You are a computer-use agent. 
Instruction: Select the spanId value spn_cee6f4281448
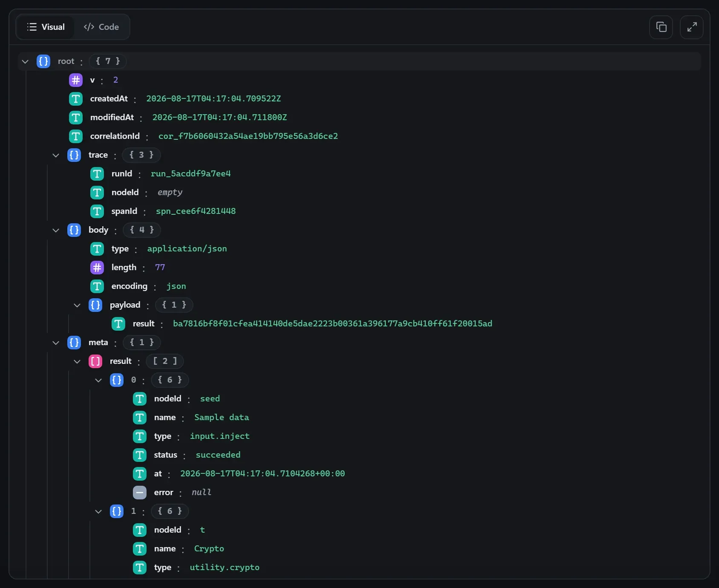[x=196, y=211]
